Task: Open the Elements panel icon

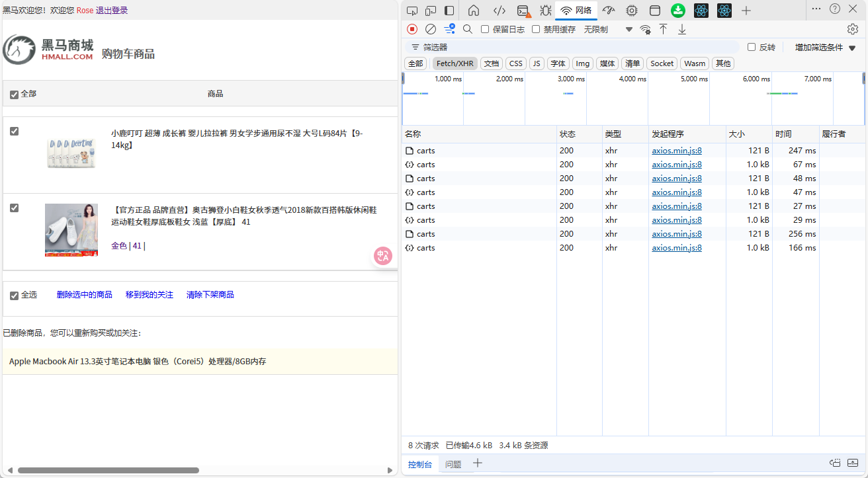Action: click(x=499, y=11)
